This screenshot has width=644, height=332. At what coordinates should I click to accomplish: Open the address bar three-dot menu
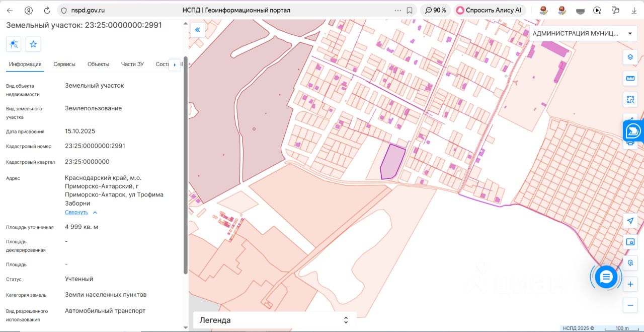click(x=398, y=10)
